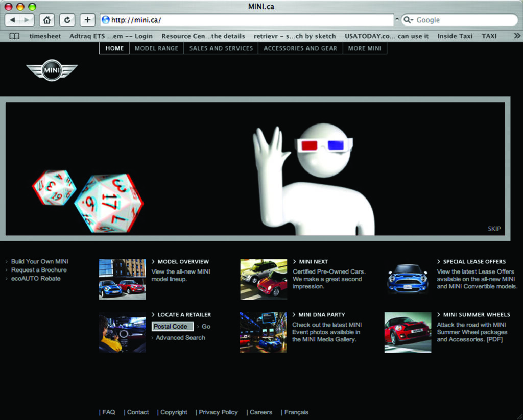Open the LOCATE A RETAILER heading

coord(184,315)
